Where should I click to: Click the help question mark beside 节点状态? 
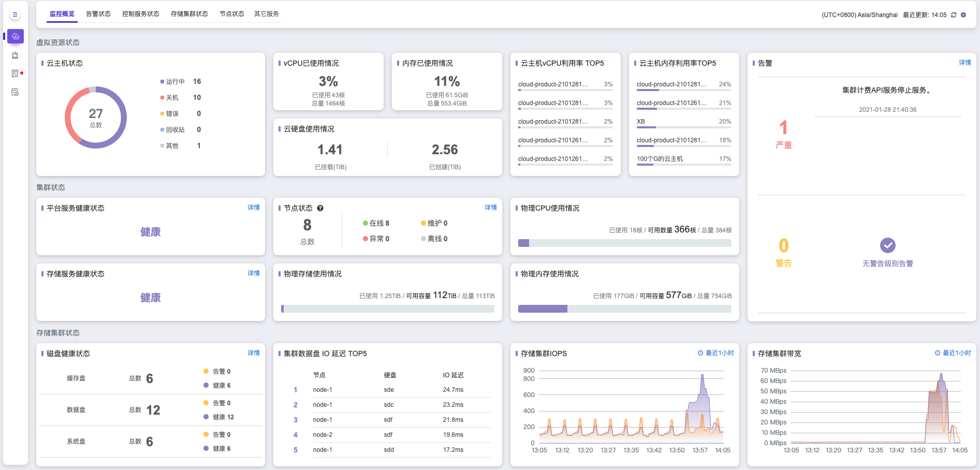[x=320, y=208]
